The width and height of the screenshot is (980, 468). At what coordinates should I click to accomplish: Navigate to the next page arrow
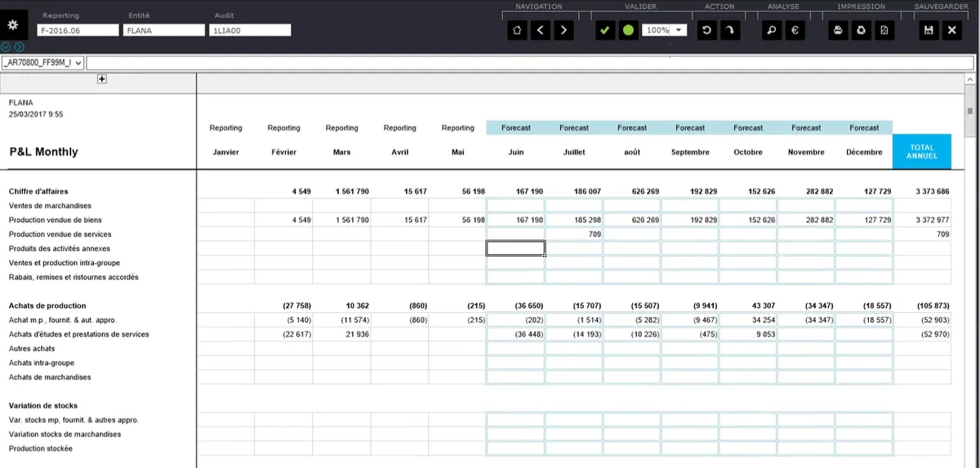[x=563, y=30]
